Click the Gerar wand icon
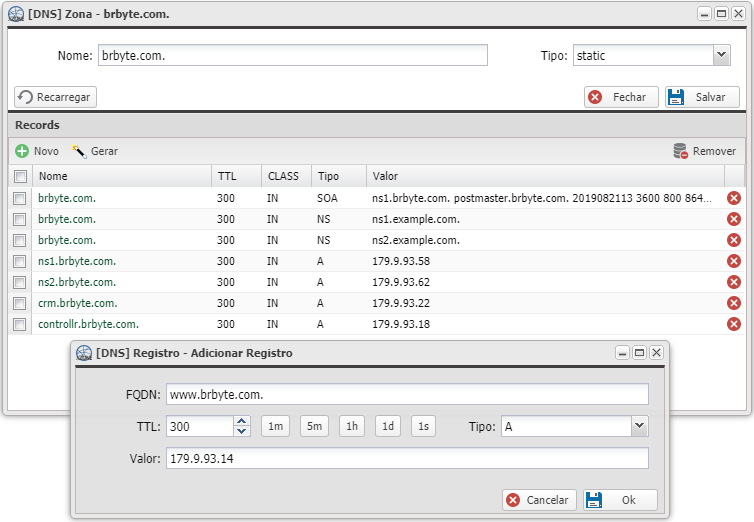The image size is (754, 522). point(80,151)
